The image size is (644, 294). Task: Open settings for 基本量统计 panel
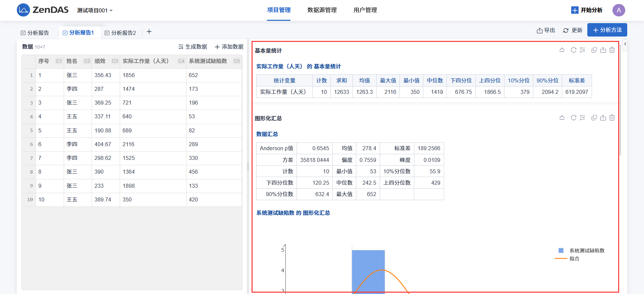tap(583, 50)
